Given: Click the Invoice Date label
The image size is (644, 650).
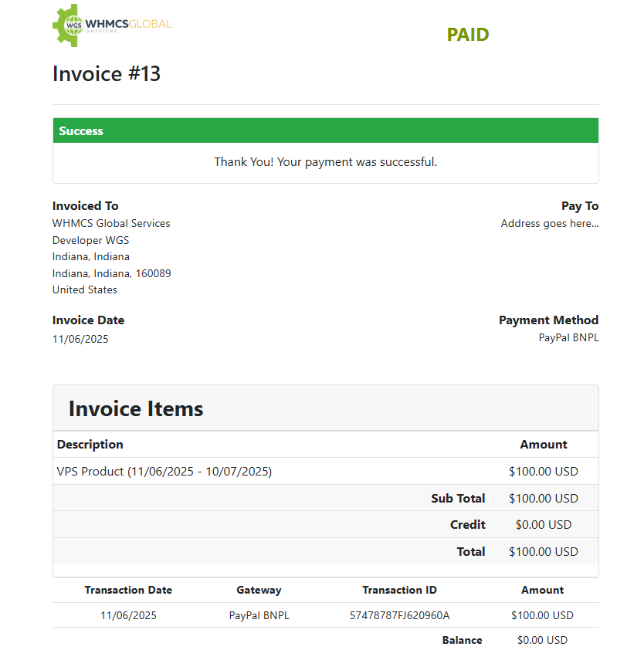Looking at the screenshot, I should (88, 320).
